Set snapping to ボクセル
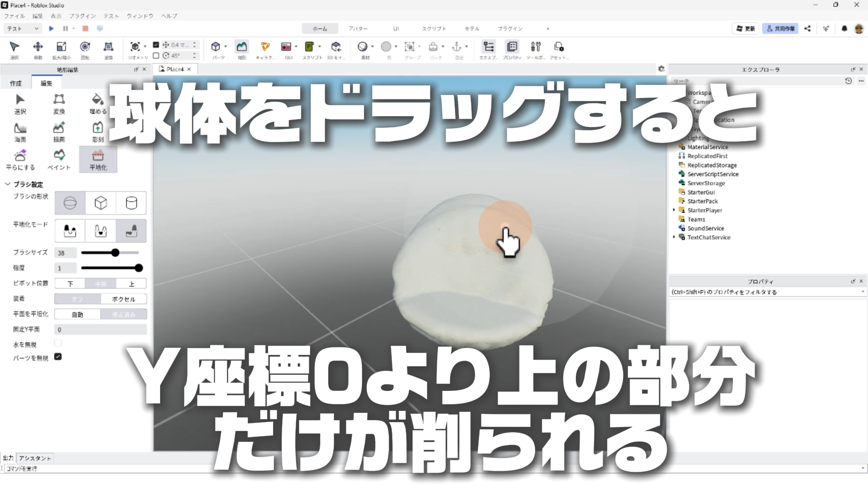This screenshot has height=488, width=868. click(123, 299)
